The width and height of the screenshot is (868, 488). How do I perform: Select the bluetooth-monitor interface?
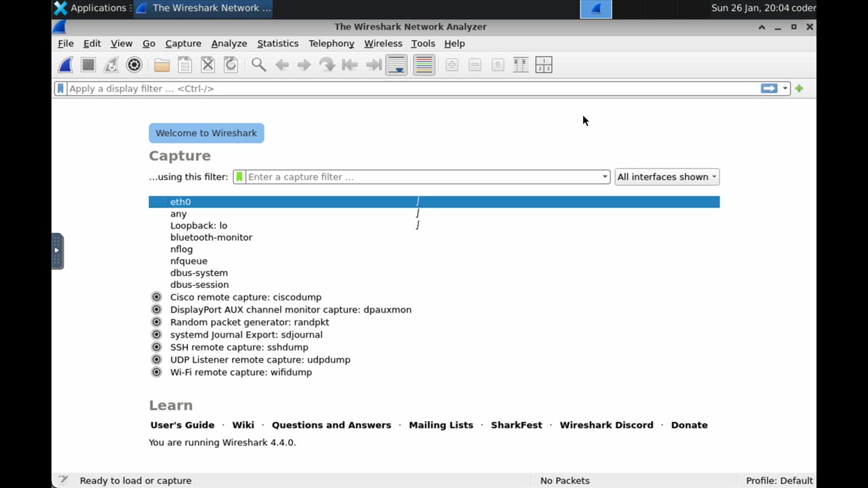pyautogui.click(x=434, y=237)
